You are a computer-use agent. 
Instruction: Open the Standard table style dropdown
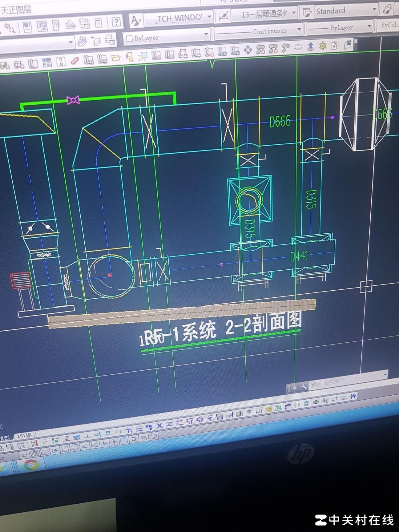pos(346,11)
